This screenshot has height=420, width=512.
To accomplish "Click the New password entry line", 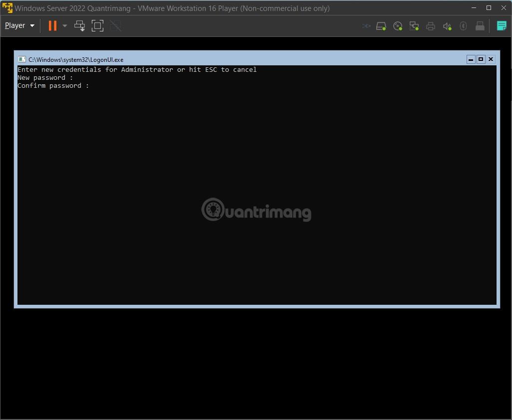I will coord(45,78).
